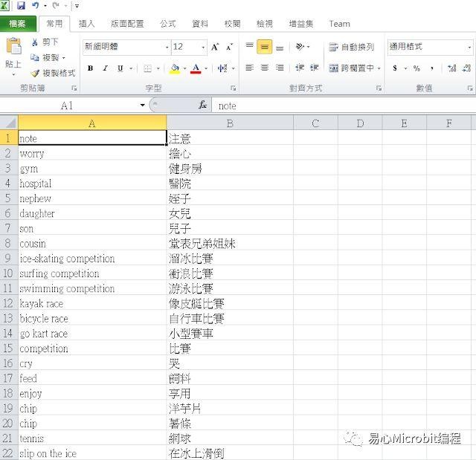Click the Select All corner button
476x460 pixels.
[9, 123]
